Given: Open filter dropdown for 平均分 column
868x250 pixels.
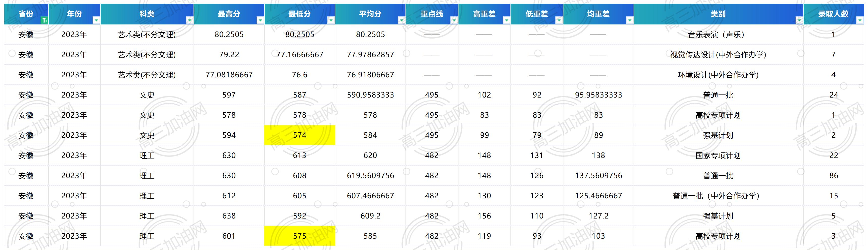Looking at the screenshot, I should 401,20.
